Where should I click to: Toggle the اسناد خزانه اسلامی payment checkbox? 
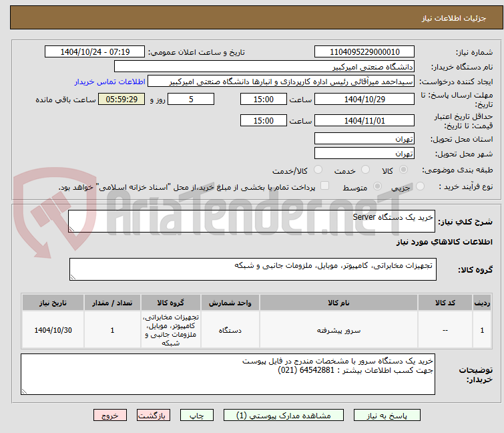[x=324, y=186]
